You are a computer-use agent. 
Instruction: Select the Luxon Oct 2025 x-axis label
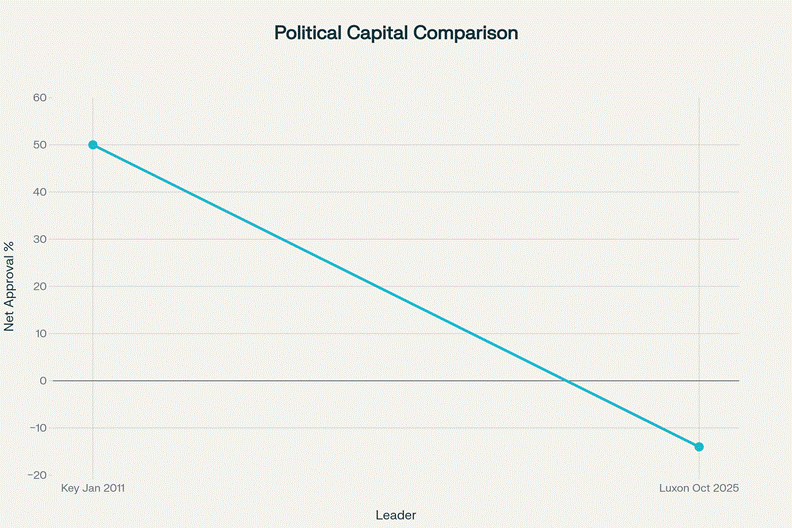[x=699, y=488]
